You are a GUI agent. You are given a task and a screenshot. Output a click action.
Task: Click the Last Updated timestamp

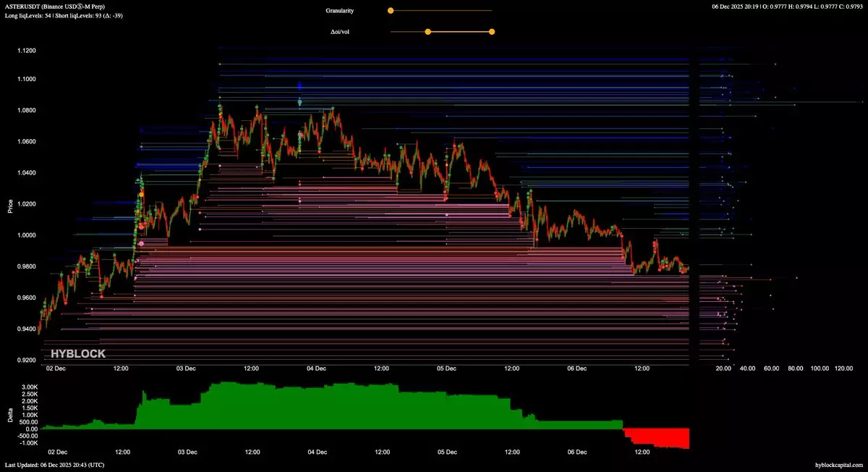click(x=54, y=464)
